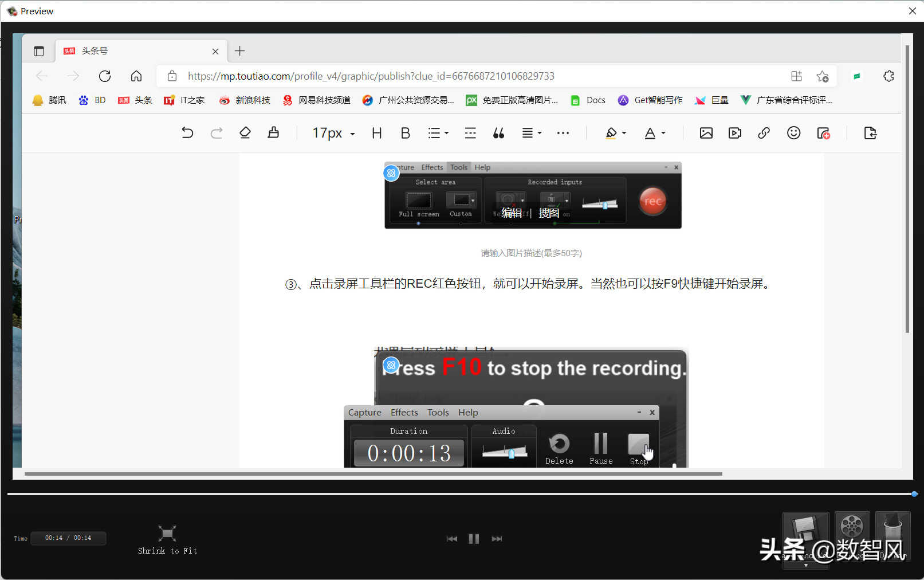Click the bold B formatting icon
924x580 pixels.
[x=405, y=134]
